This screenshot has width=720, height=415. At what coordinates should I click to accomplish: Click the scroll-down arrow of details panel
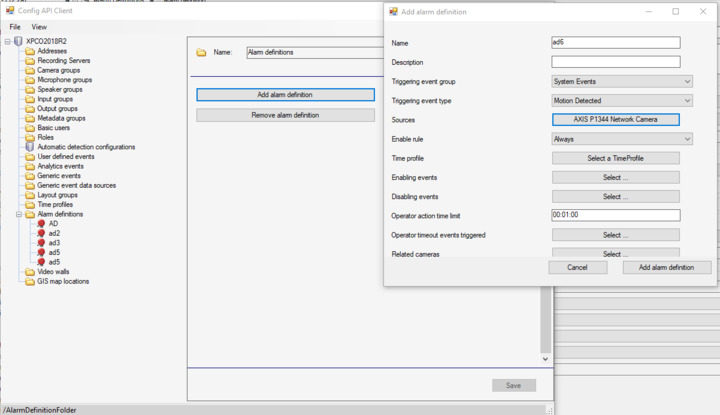pos(545,359)
